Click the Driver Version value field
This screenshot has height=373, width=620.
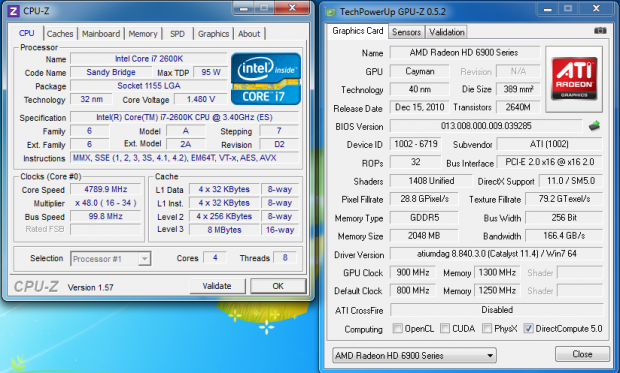coord(497,254)
